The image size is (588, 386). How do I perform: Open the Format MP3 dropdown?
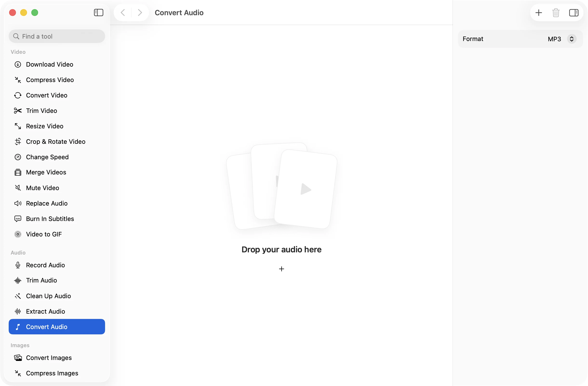(x=562, y=39)
